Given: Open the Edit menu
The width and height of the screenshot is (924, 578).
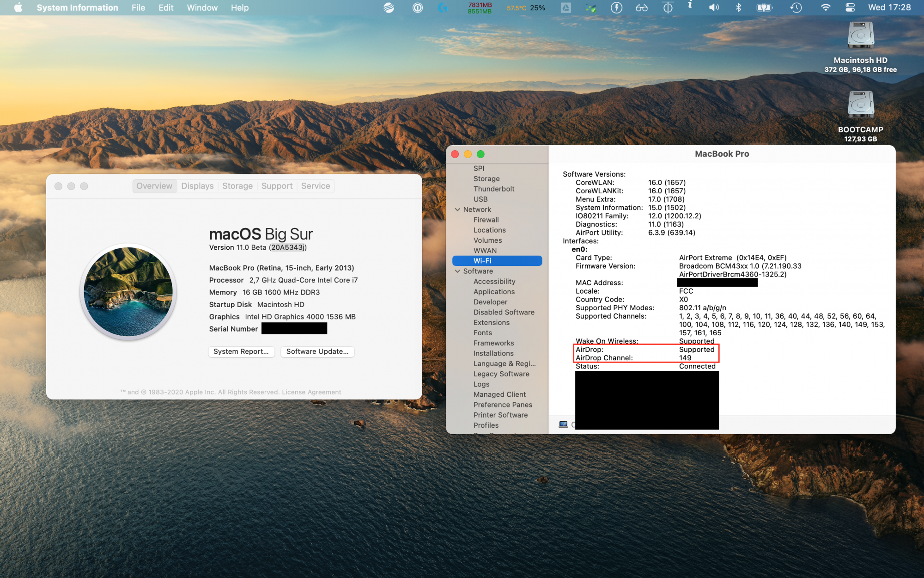Looking at the screenshot, I should click(166, 7).
